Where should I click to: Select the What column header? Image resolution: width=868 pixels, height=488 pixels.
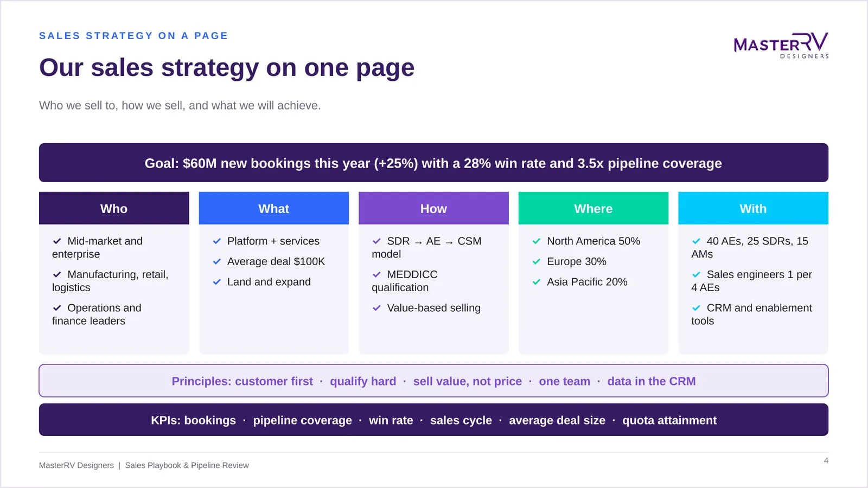[274, 208]
